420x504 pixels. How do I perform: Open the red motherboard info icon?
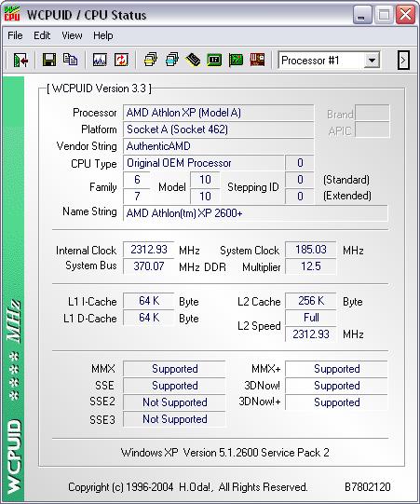coord(257,60)
